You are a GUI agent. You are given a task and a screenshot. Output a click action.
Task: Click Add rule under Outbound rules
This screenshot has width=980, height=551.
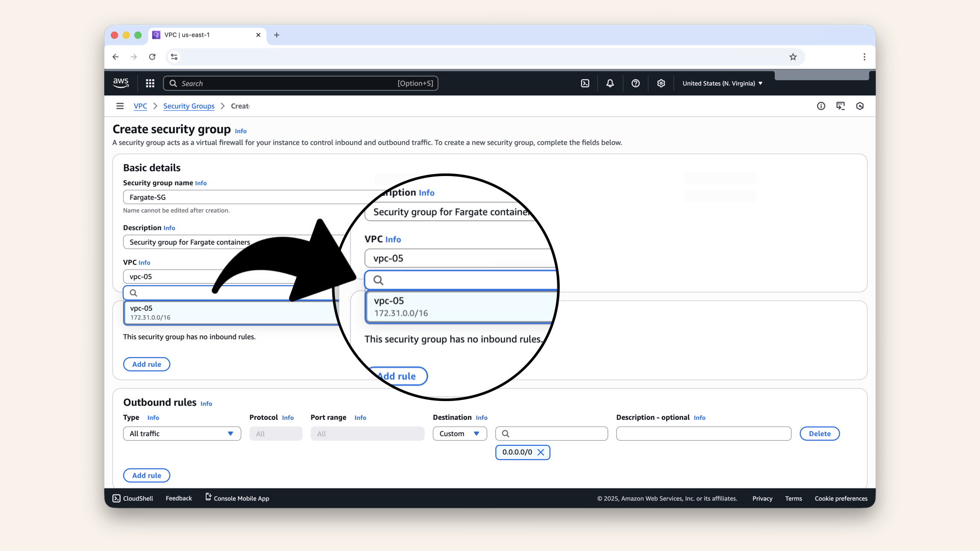click(146, 475)
